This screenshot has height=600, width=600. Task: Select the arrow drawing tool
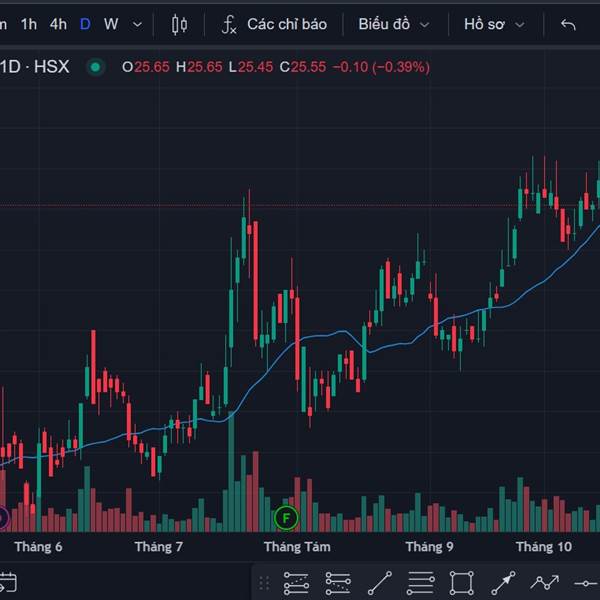click(503, 583)
